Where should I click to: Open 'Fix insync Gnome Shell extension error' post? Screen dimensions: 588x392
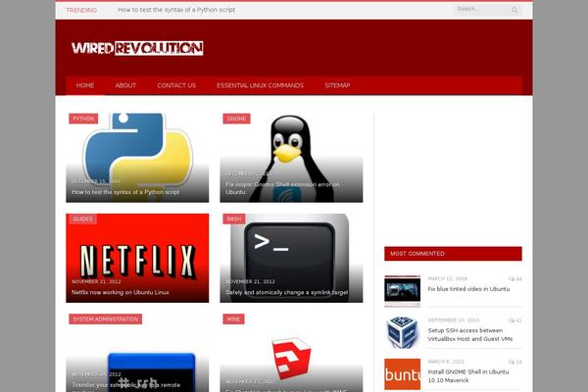click(283, 188)
